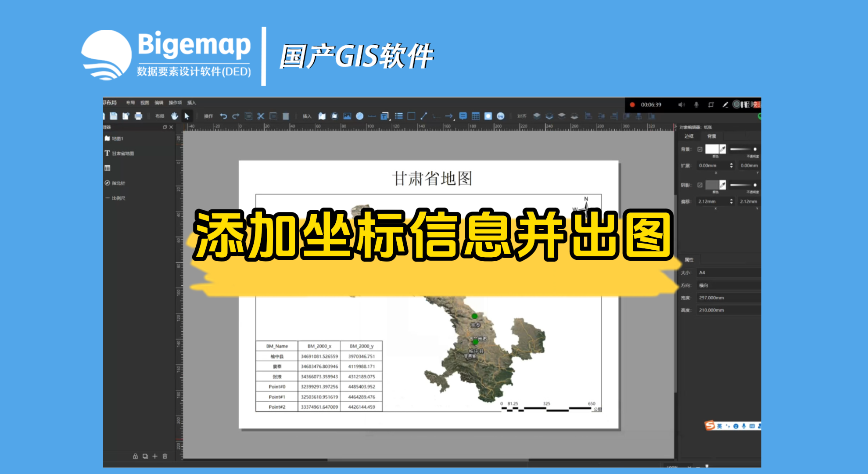This screenshot has width=868, height=474.
Task: Select the line drawing tool
Action: click(x=423, y=116)
